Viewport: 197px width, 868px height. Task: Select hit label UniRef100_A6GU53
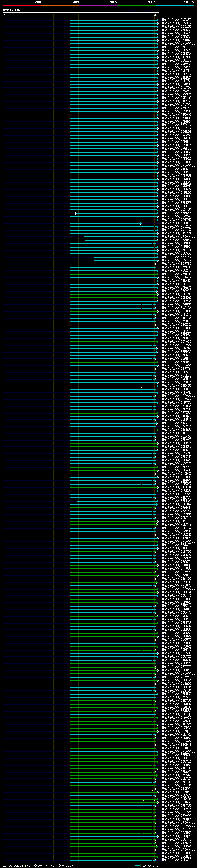[x=177, y=765]
